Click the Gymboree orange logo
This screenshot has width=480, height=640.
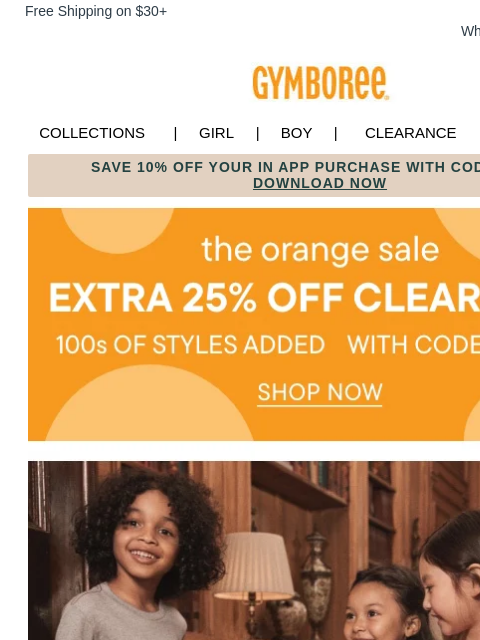(x=321, y=83)
